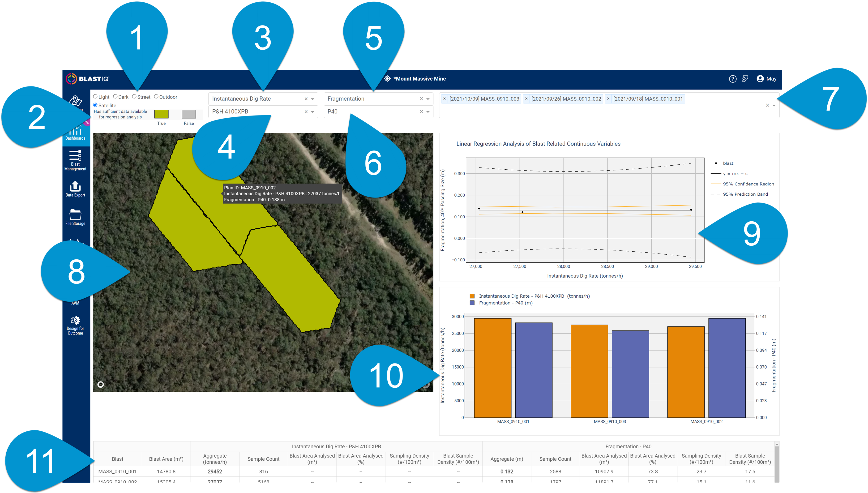Remove the MASS_0910_001 blast tag
Viewport: 868px width, 493px height.
click(x=608, y=99)
